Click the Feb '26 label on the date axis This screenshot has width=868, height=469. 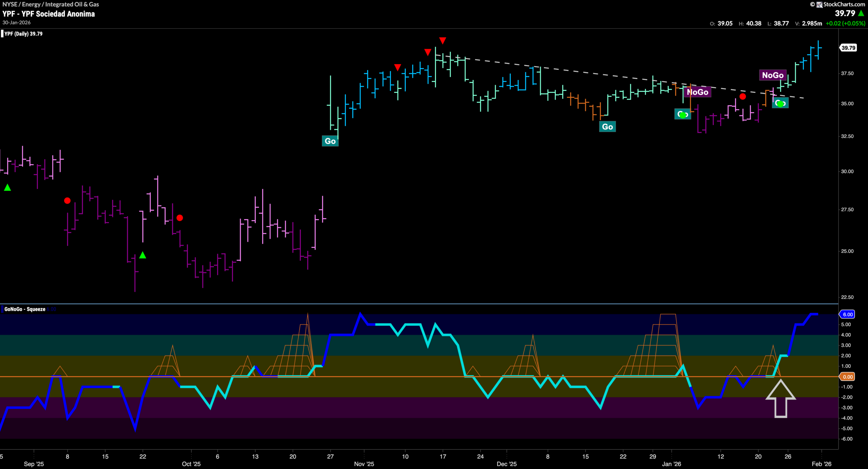tap(822, 464)
